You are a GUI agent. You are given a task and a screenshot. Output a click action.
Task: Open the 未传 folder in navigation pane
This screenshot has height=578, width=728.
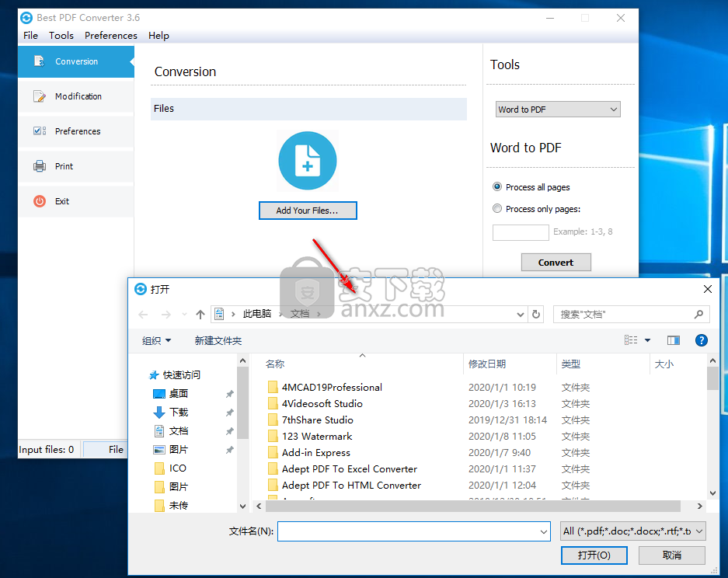178,505
